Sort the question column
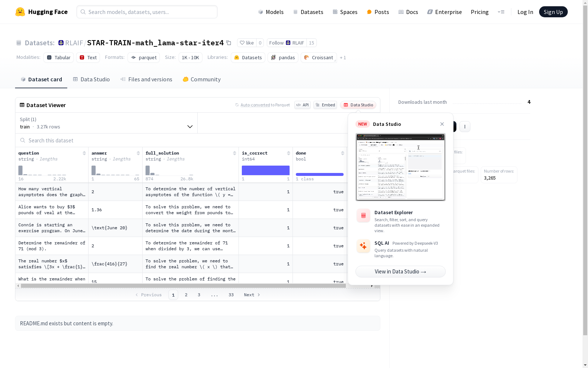The height and width of the screenshot is (368, 588). pyautogui.click(x=84, y=153)
